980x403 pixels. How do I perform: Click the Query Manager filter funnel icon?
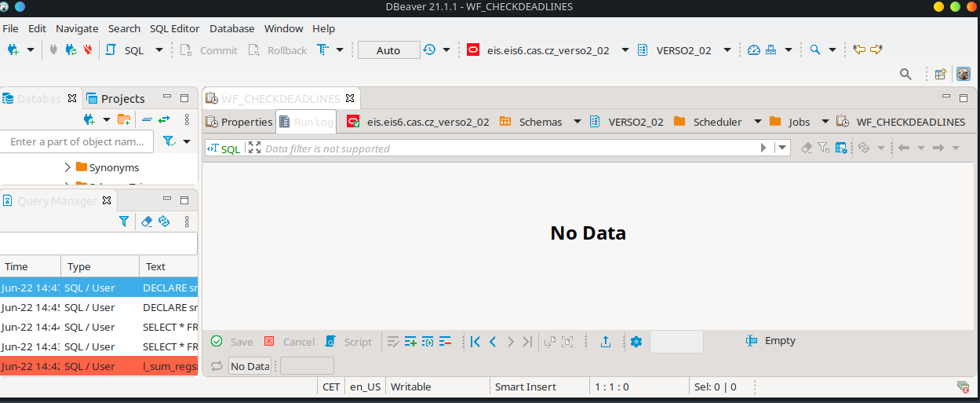(x=124, y=222)
